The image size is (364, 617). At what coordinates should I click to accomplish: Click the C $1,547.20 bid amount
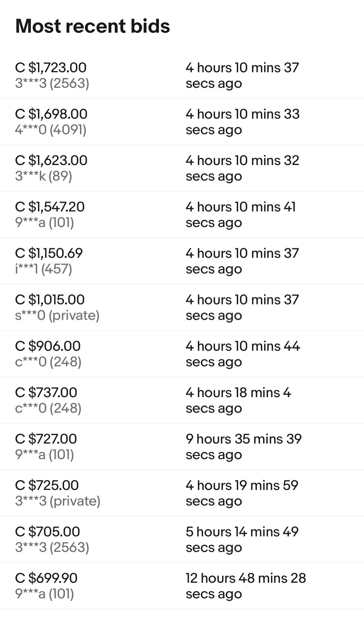click(50, 207)
